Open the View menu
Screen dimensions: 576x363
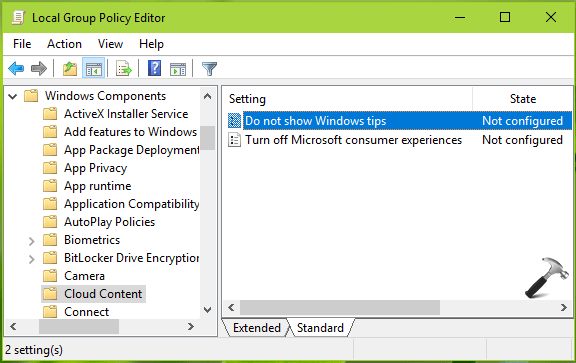110,44
